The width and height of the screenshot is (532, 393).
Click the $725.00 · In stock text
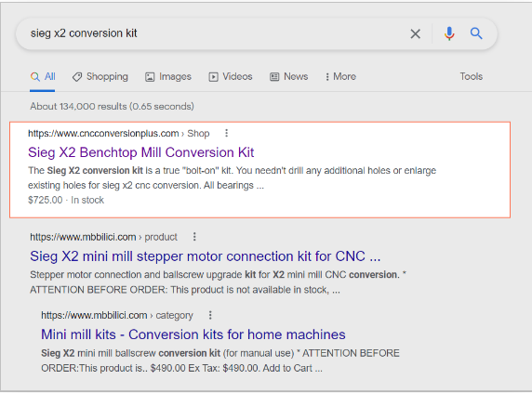coord(66,201)
